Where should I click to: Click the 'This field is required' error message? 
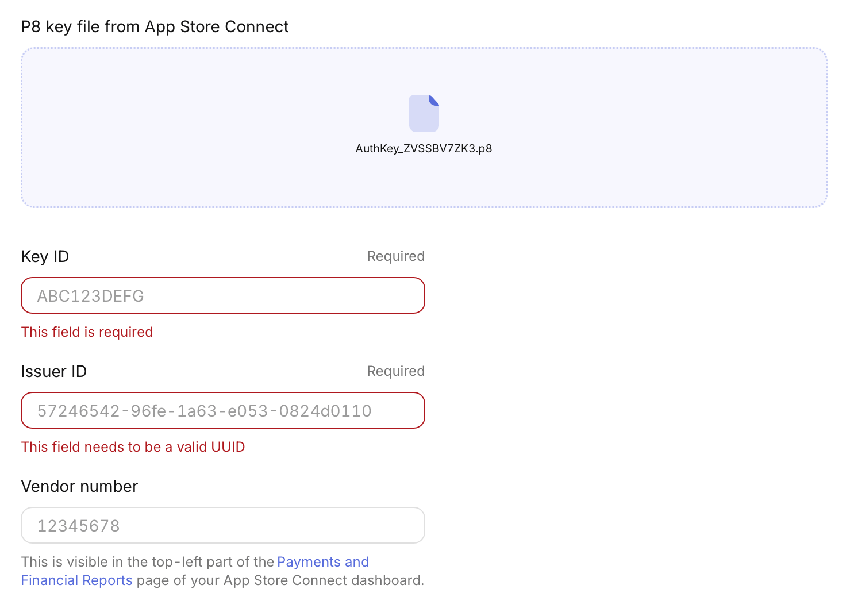coord(87,332)
